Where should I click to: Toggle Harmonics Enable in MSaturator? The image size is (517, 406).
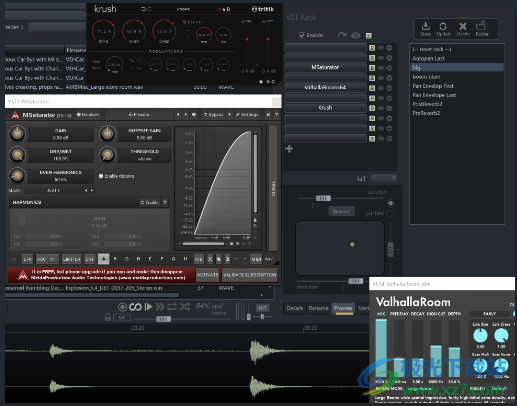[x=150, y=202]
